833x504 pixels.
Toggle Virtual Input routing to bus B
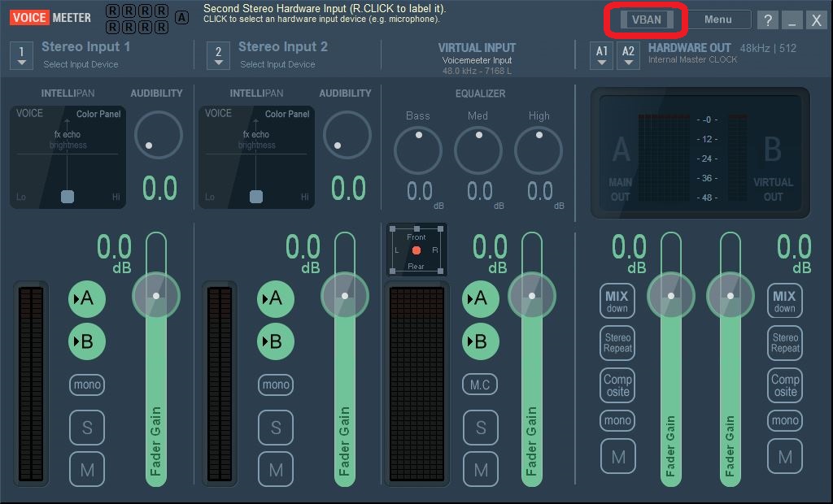point(480,341)
